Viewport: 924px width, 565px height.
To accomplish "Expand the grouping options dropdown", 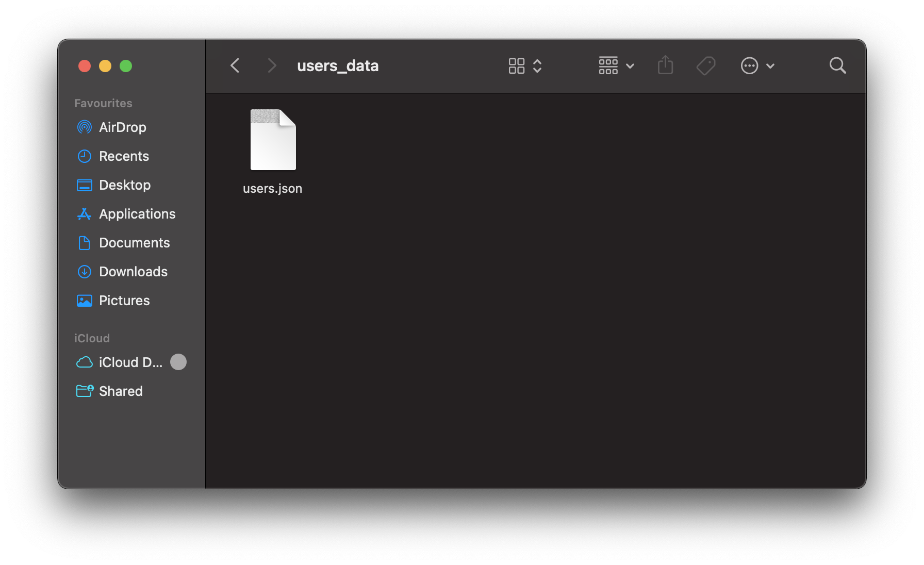I will pyautogui.click(x=630, y=66).
